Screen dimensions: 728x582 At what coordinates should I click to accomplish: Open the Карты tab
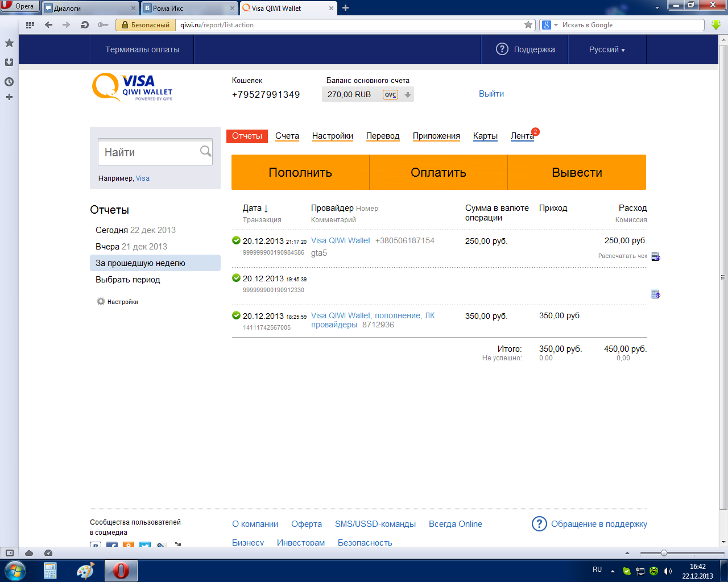click(x=485, y=136)
